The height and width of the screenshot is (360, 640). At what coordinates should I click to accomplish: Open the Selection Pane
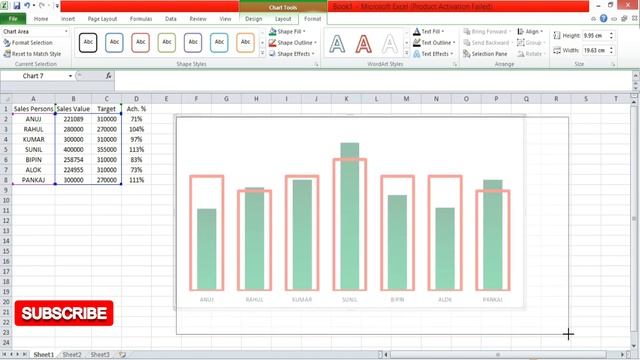pyautogui.click(x=485, y=53)
